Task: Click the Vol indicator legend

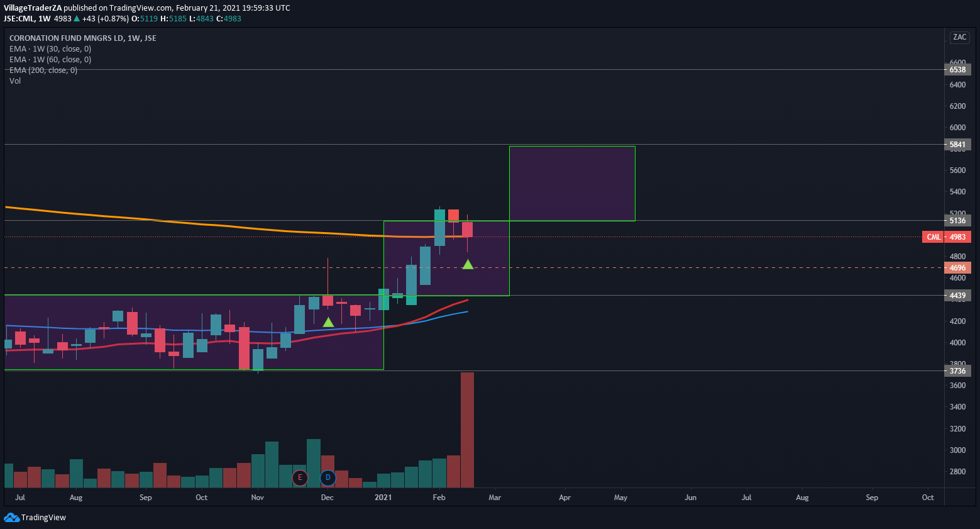Action: 15,81
